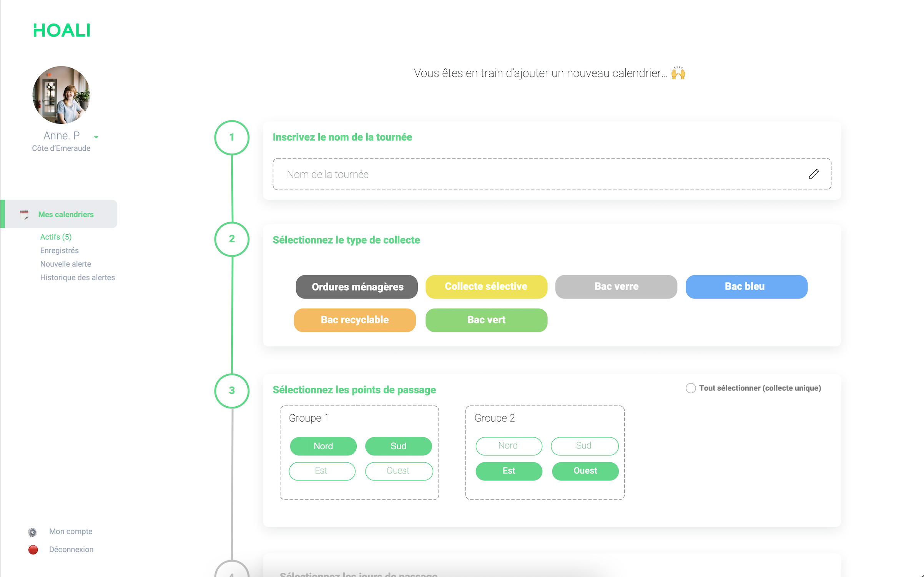
Task: Deselect Nord in Groupe 1
Action: (323, 446)
